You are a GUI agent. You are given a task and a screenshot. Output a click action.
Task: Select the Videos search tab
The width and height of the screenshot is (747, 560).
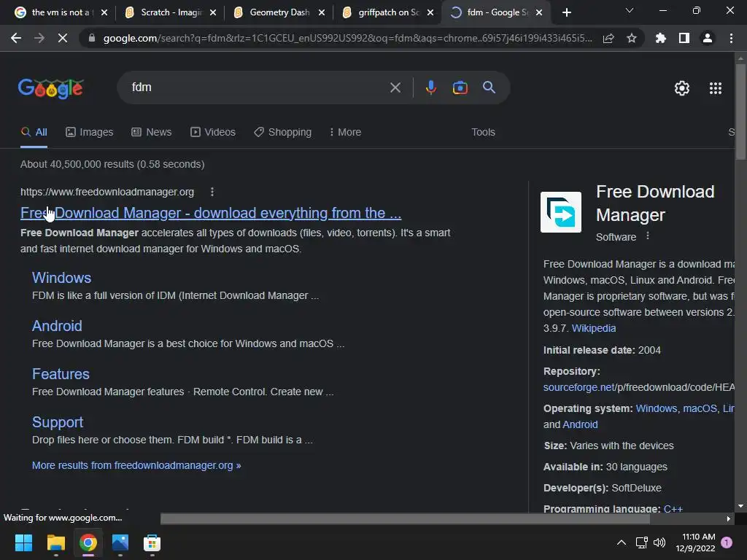pos(213,132)
